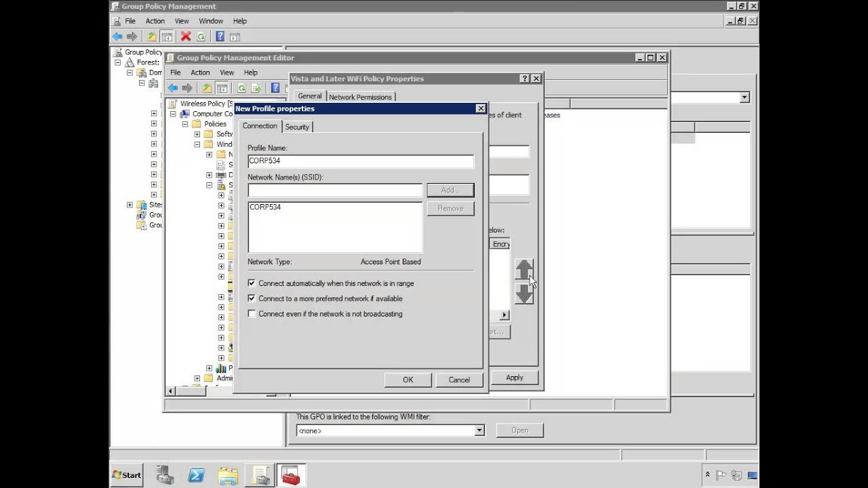Image resolution: width=868 pixels, height=488 pixels.
Task: Click Add button next to SSID field
Action: 450,190
